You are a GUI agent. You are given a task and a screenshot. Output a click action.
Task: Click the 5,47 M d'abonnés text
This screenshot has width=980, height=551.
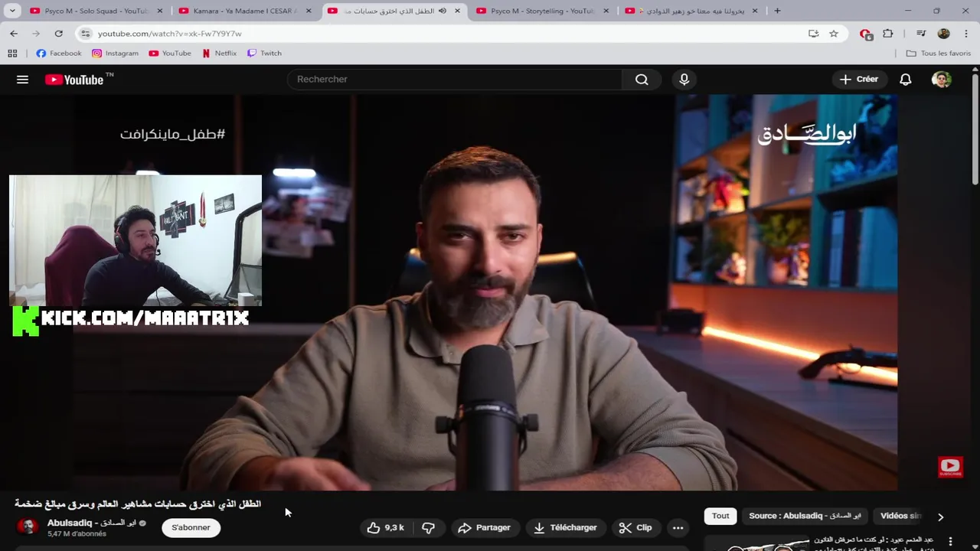click(x=77, y=534)
